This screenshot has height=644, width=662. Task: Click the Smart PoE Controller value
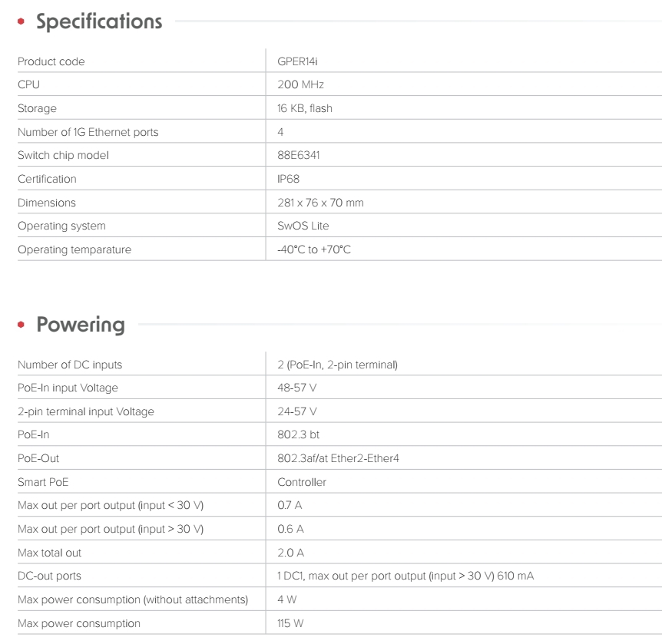click(x=302, y=482)
